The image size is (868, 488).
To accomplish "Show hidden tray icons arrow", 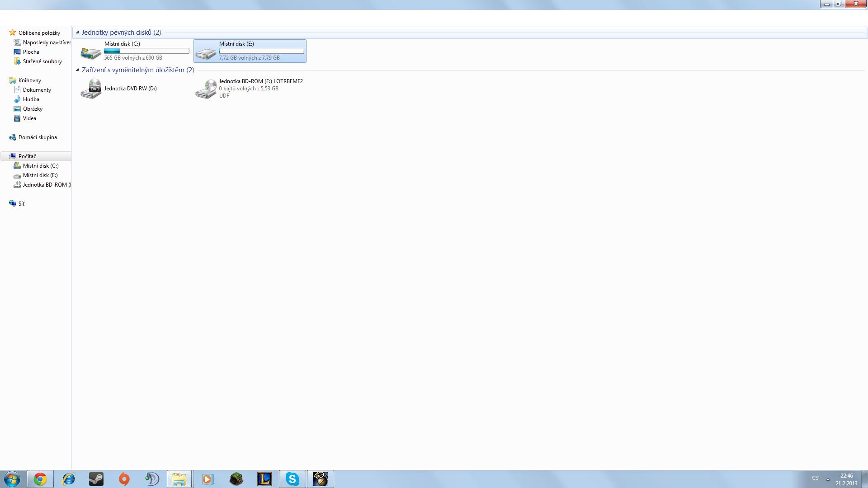I will 828,479.
